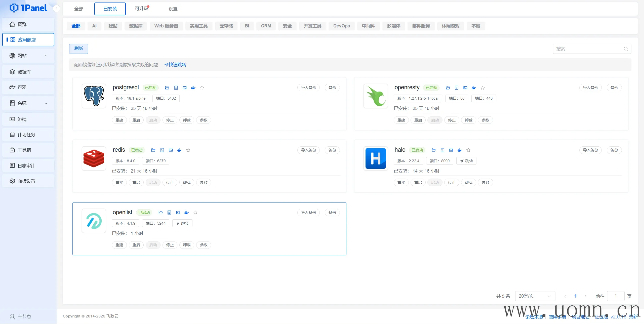Expand the 网站 sidebar menu
This screenshot has height=324, width=644.
(x=28, y=56)
